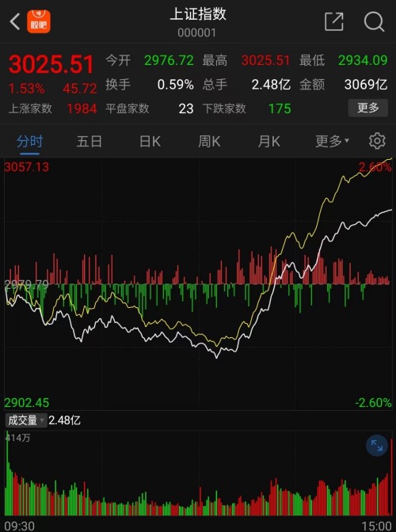This screenshot has width=396, height=532.
Task: Tap the 上证指数 title
Action: pos(198,14)
